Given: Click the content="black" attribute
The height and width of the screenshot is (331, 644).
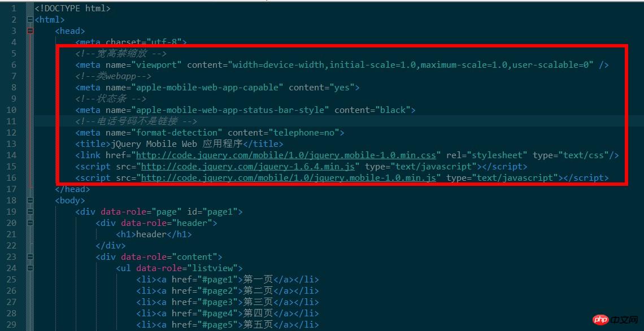Looking at the screenshot, I should 372,110.
